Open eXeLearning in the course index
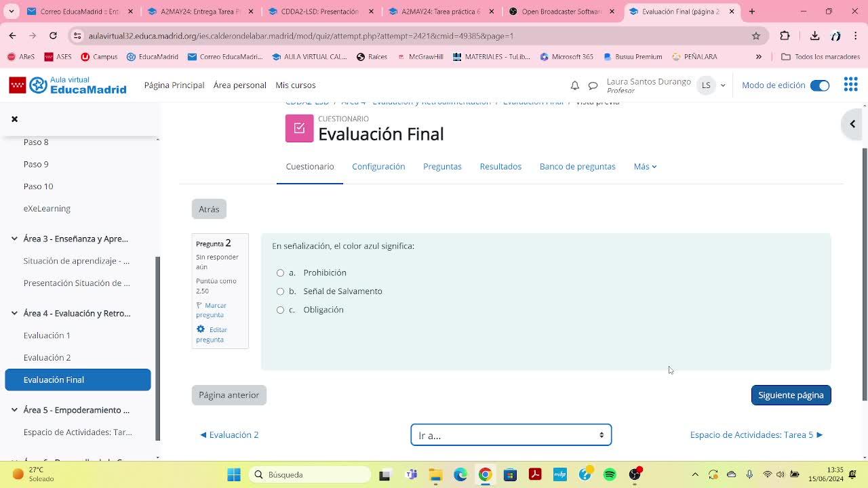Image resolution: width=868 pixels, height=488 pixels. (47, 209)
